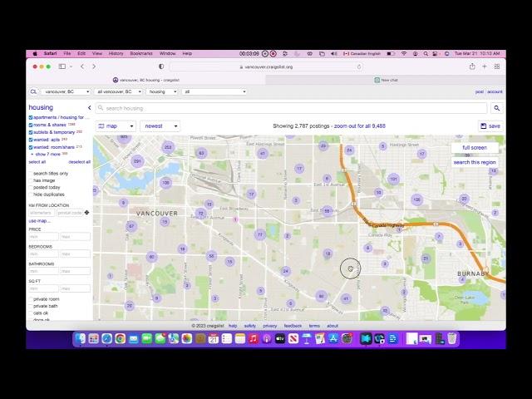The width and height of the screenshot is (532, 399).
Task: Show tab overview grid icon
Action: [x=497, y=66]
